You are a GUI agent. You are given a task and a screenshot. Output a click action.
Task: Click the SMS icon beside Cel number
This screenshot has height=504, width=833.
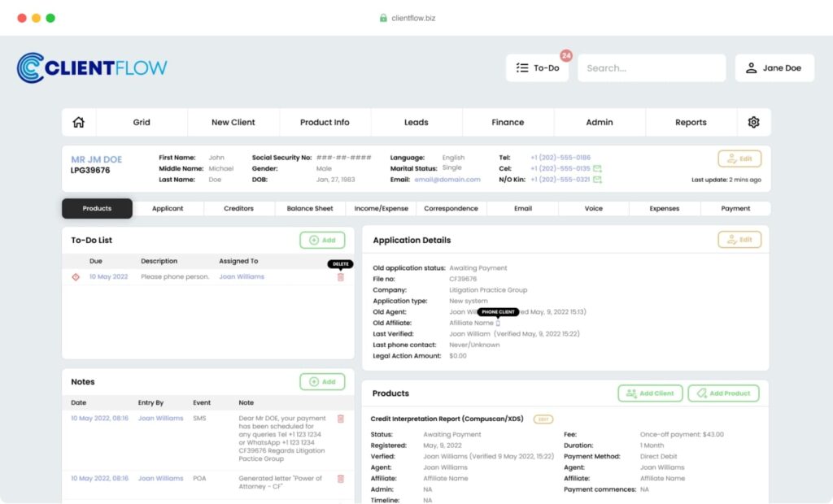point(597,168)
